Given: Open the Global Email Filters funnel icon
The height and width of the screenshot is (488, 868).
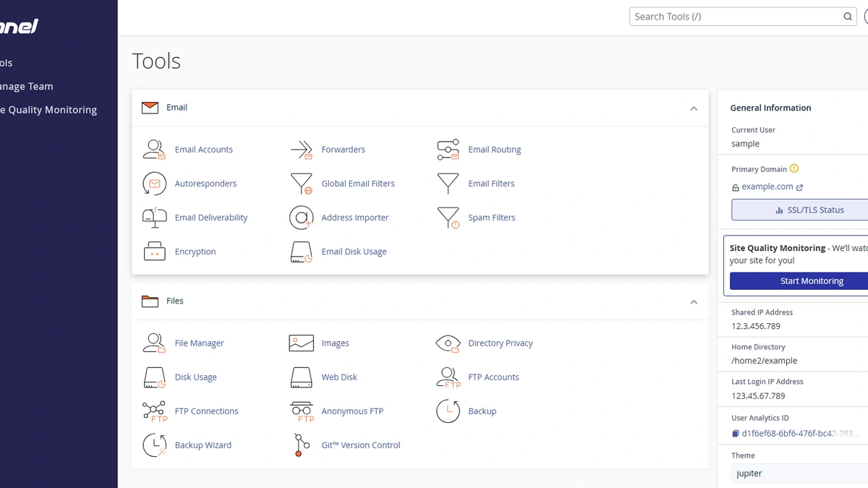Looking at the screenshot, I should coord(301,184).
